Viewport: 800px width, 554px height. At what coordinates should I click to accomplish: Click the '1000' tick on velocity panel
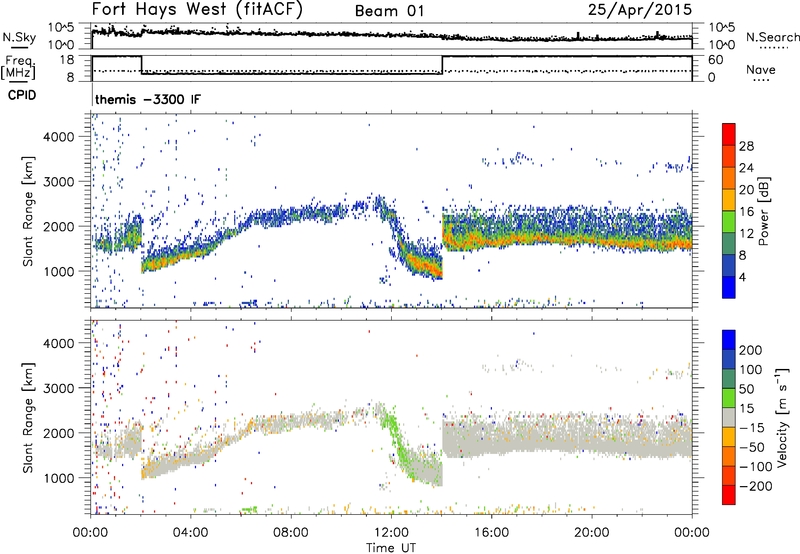[x=58, y=478]
